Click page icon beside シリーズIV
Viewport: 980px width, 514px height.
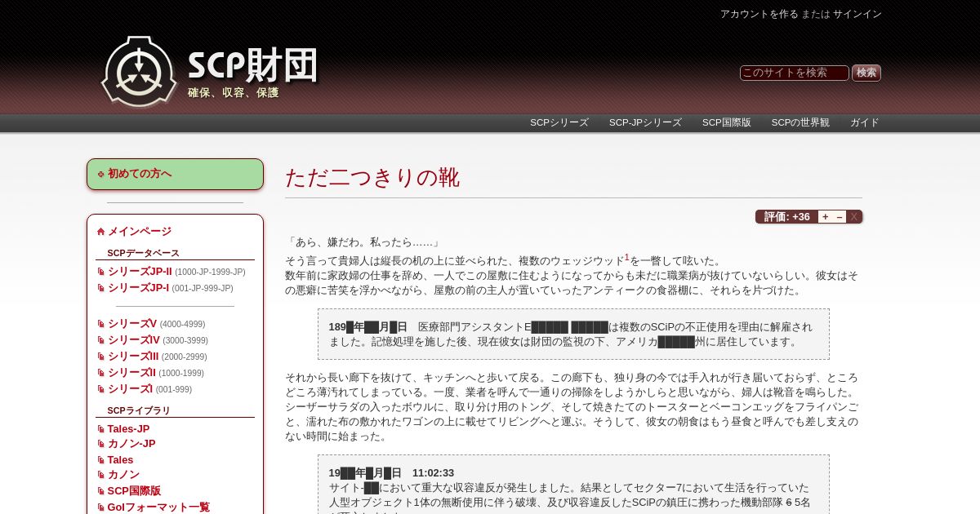100,340
